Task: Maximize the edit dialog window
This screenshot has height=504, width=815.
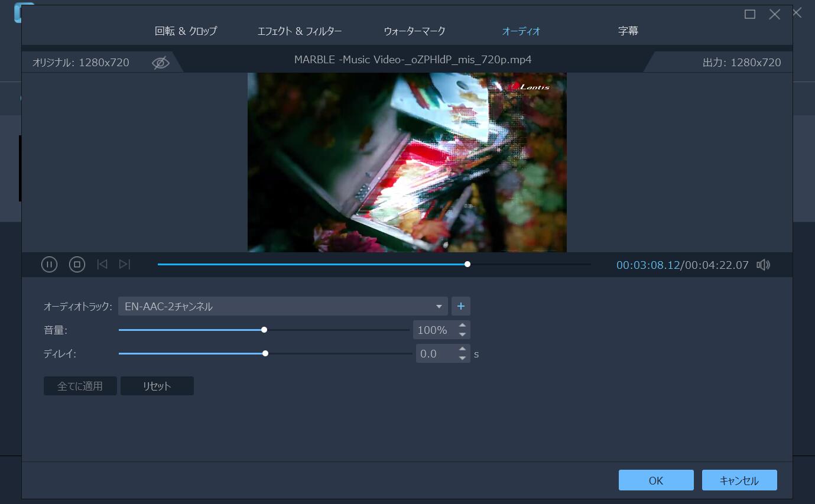Action: (x=750, y=14)
